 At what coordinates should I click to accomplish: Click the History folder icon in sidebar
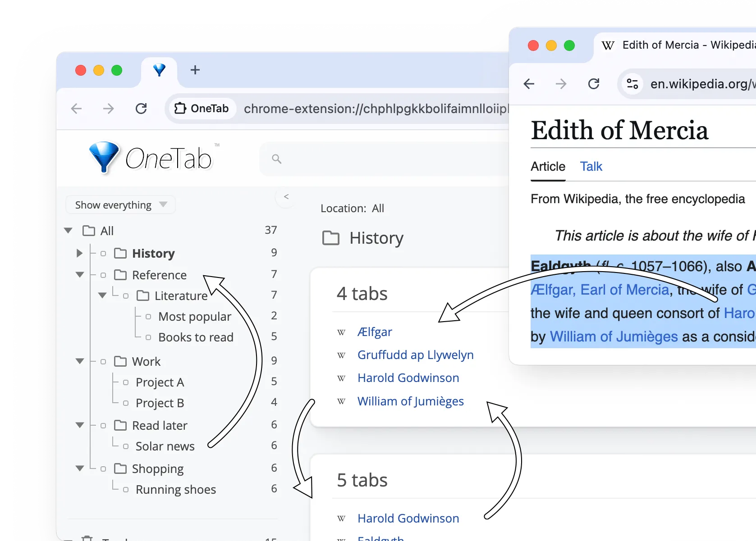tap(120, 253)
